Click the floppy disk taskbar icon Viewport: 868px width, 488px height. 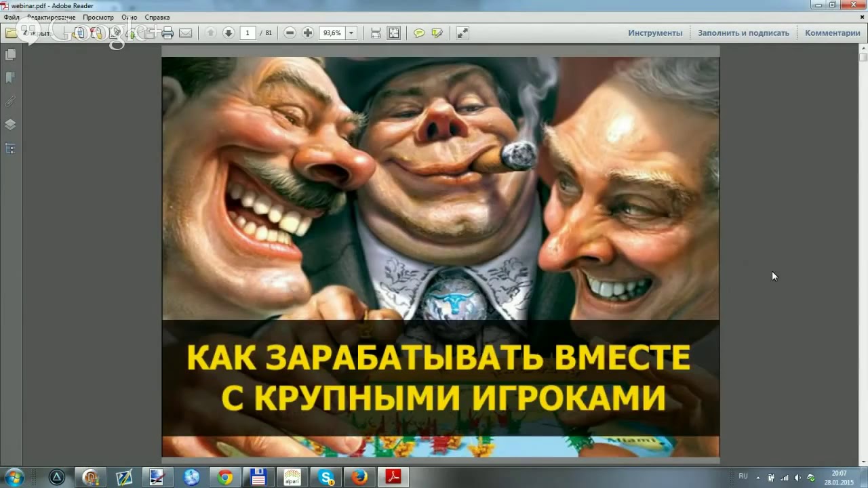pos(258,477)
